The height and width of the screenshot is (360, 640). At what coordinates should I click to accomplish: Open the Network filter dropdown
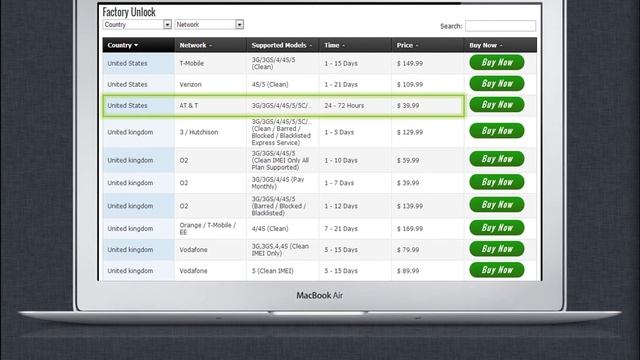pos(209,24)
